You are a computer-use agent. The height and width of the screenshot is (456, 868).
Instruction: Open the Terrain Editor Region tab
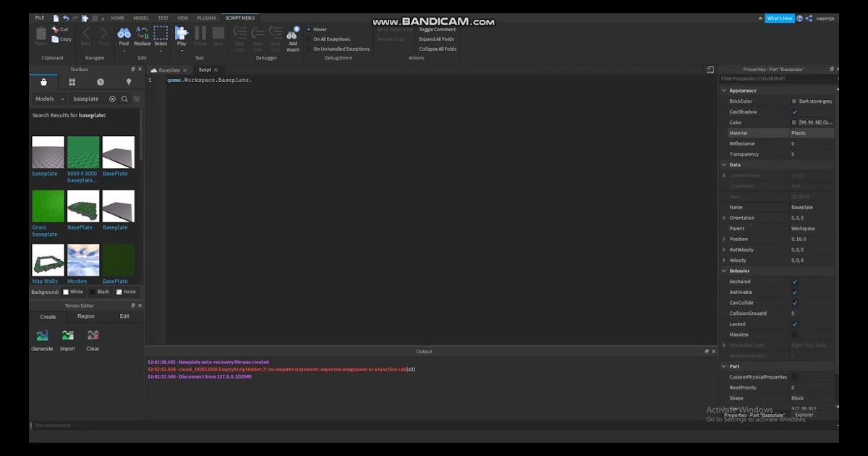click(86, 316)
